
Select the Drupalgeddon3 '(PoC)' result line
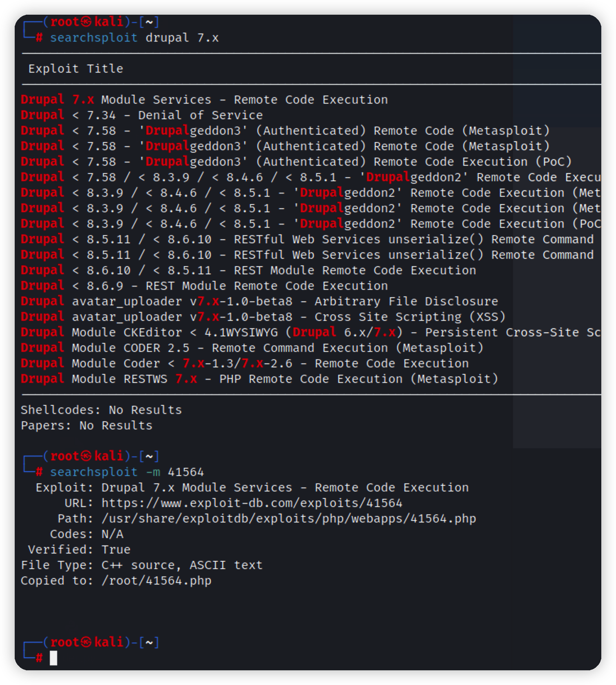coord(296,162)
